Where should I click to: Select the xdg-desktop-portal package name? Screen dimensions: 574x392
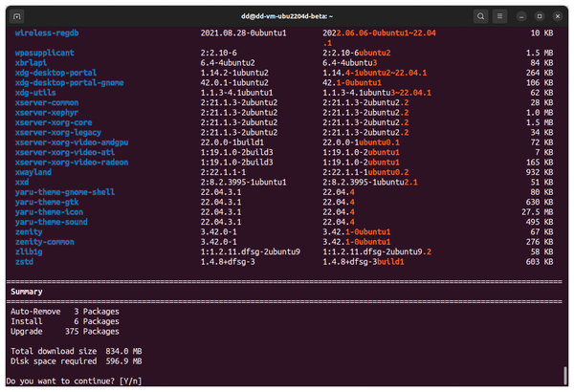[56, 73]
